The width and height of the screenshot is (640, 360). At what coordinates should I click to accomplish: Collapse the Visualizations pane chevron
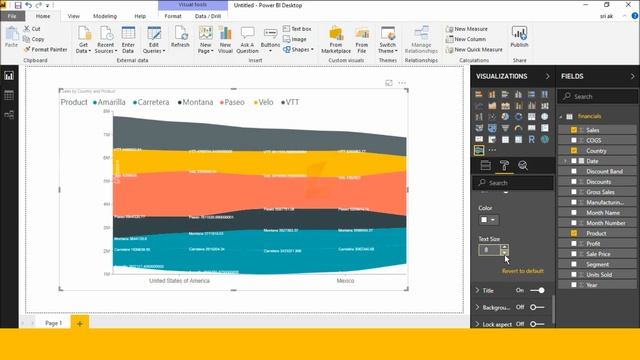[x=547, y=76]
